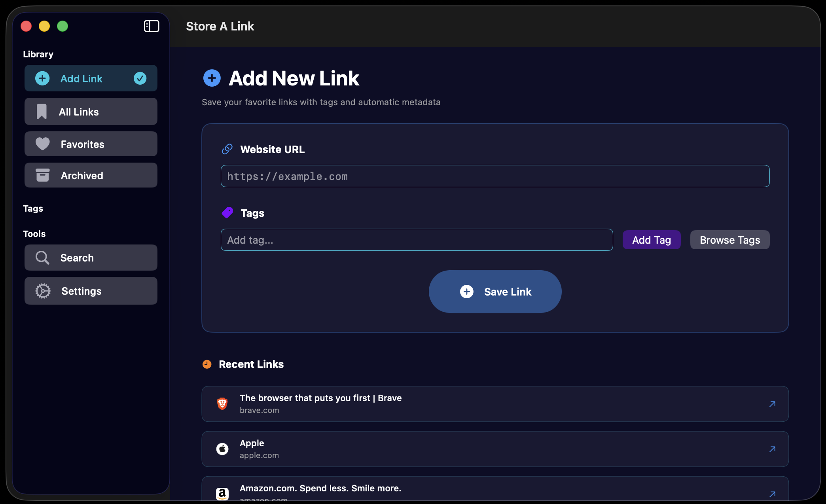Screen dimensions: 826x504
Task: Open the Brave link via its arrow icon
Action: click(x=772, y=404)
